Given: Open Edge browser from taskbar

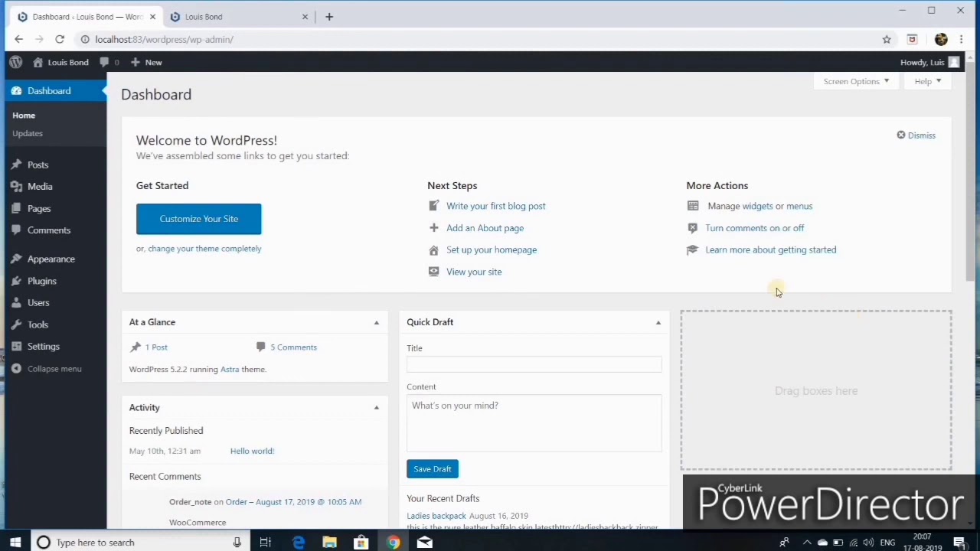Looking at the screenshot, I should [x=298, y=543].
